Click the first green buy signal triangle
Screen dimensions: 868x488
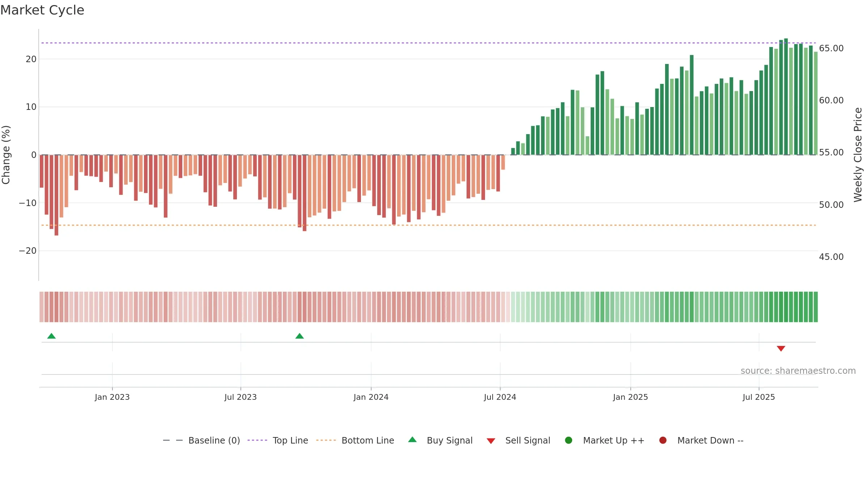tap(51, 336)
